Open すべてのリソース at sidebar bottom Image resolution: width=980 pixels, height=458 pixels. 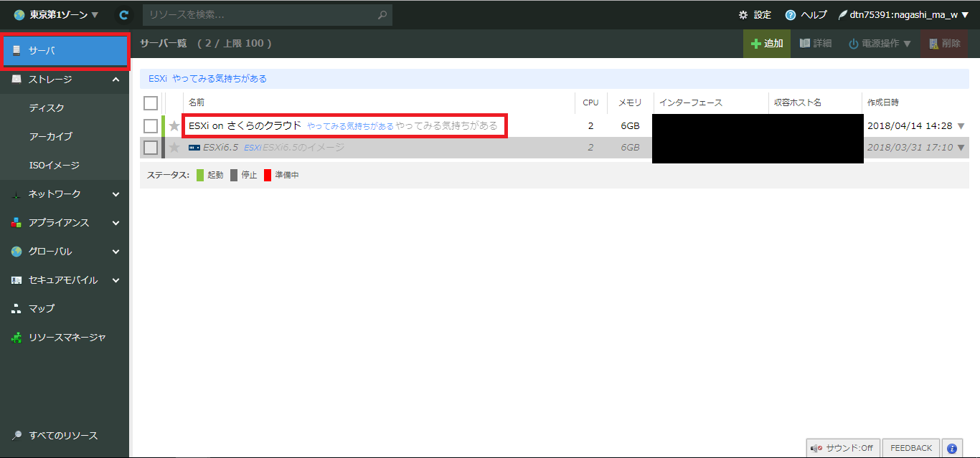pyautogui.click(x=65, y=436)
